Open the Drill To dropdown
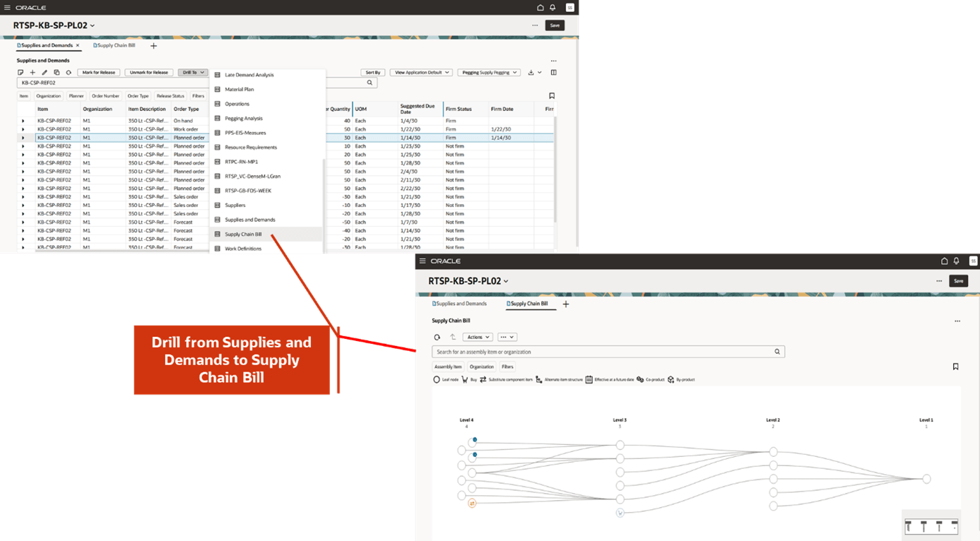The width and height of the screenshot is (980, 541). pyautogui.click(x=192, y=72)
